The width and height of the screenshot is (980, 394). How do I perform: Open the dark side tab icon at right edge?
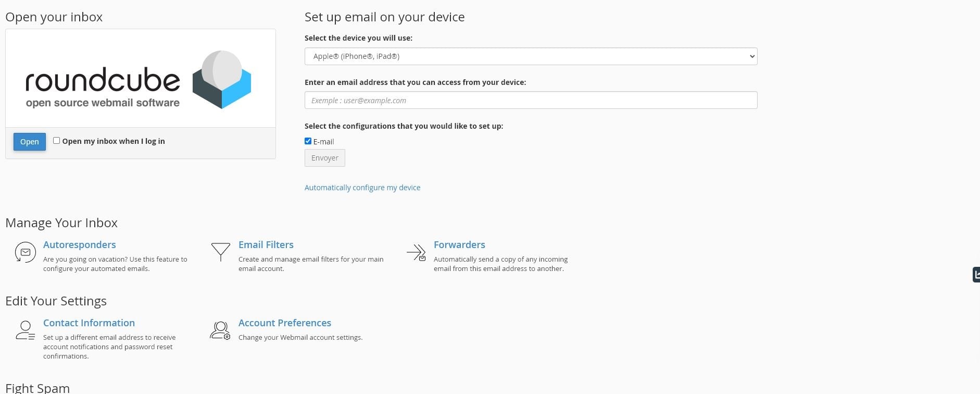click(976, 275)
